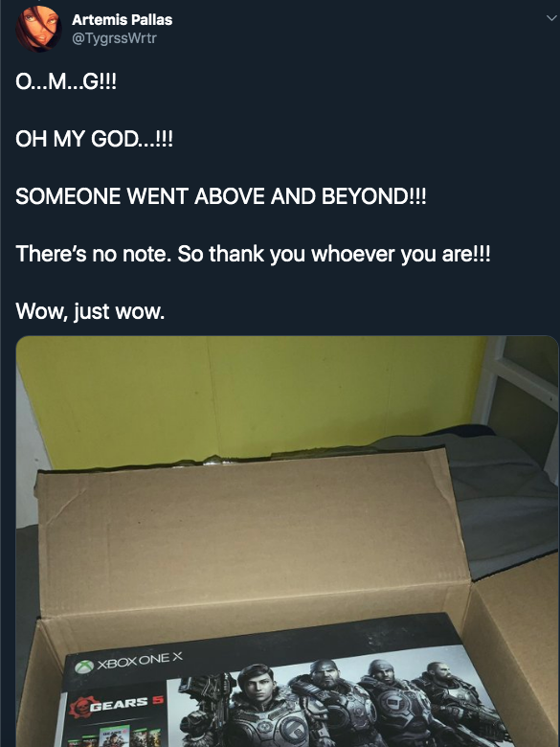This screenshot has width=560, height=747.
Task: Click the grey cushion beside the box
Action: tap(500, 500)
